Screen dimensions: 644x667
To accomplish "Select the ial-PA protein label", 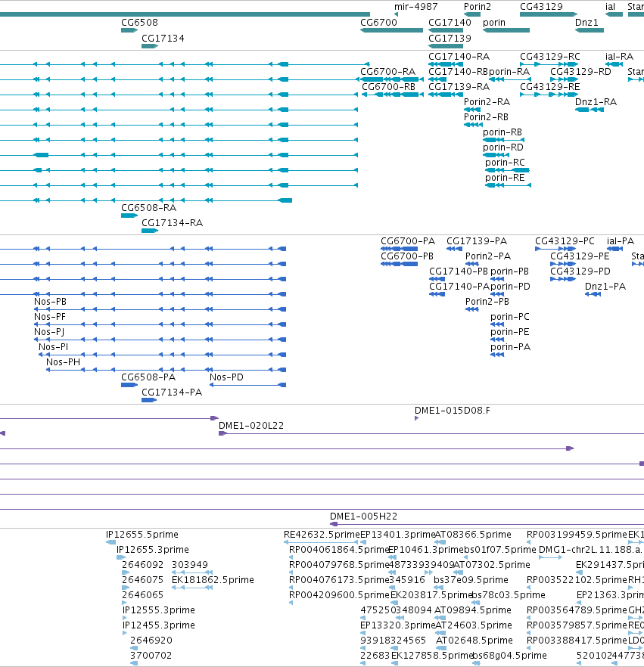I will pyautogui.click(x=621, y=241).
